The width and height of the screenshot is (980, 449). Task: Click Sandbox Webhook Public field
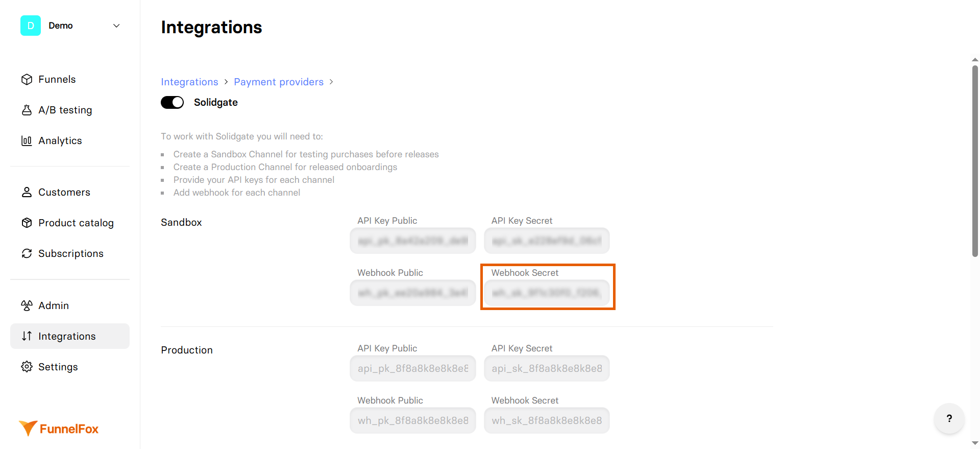[413, 293]
